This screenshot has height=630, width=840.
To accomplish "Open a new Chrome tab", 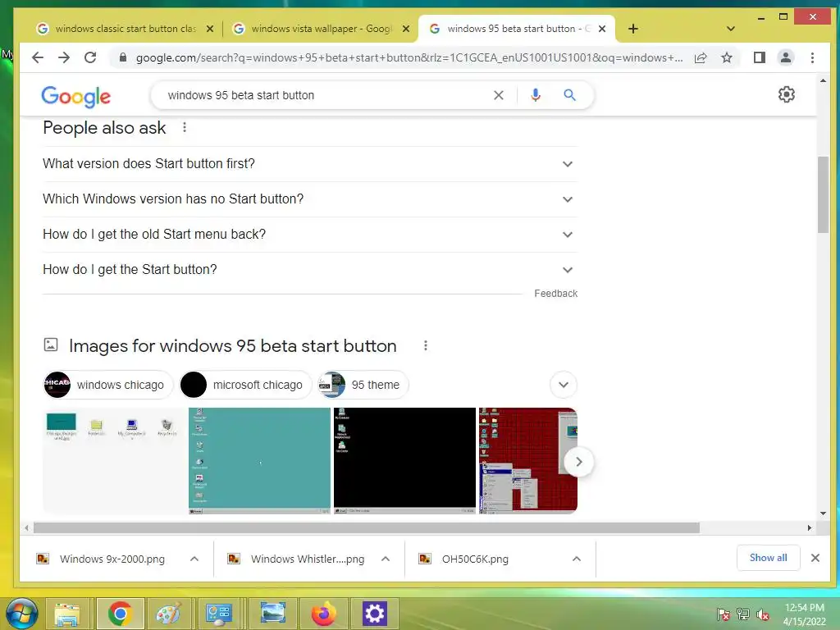I will tap(632, 29).
